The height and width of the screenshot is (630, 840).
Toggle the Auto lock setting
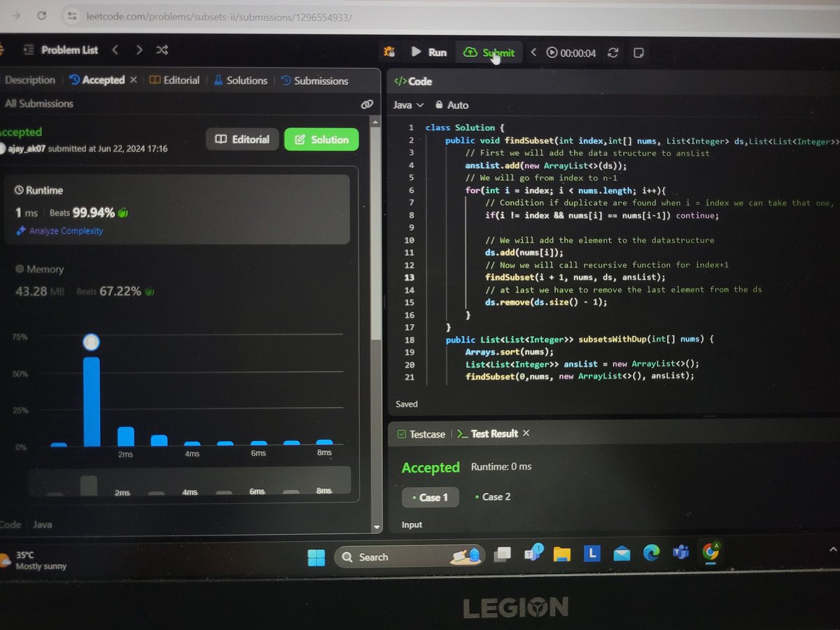pyautogui.click(x=451, y=105)
